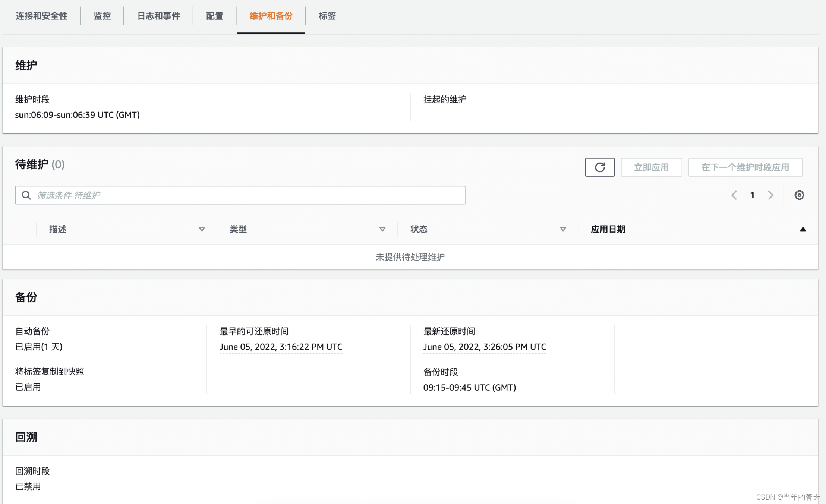
Task: Open table preferences gear icon
Action: tap(799, 195)
